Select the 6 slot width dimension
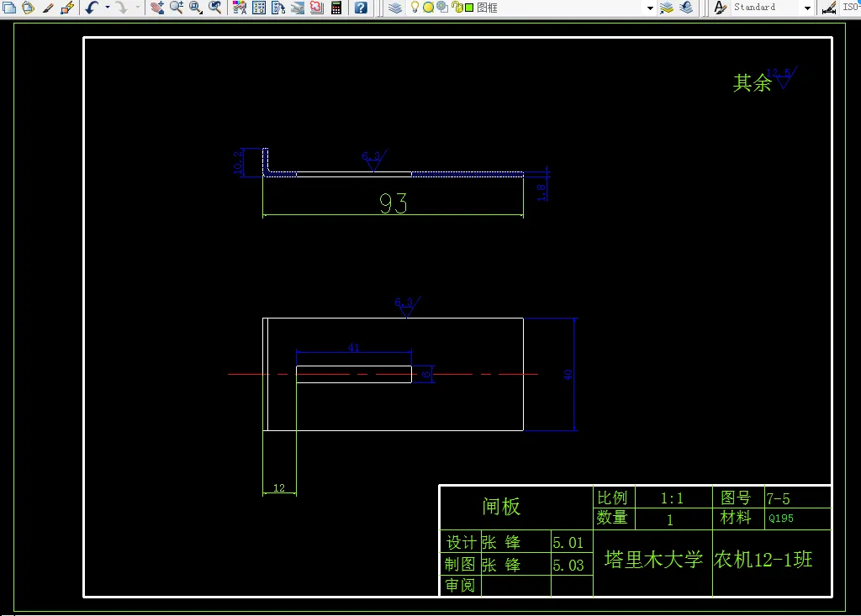The height and width of the screenshot is (616, 861). click(x=426, y=375)
